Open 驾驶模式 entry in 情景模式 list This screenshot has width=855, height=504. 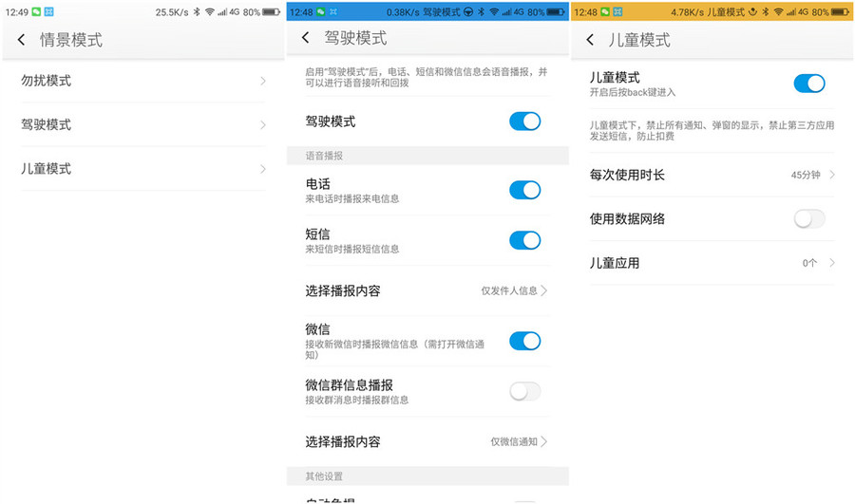pyautogui.click(x=142, y=124)
